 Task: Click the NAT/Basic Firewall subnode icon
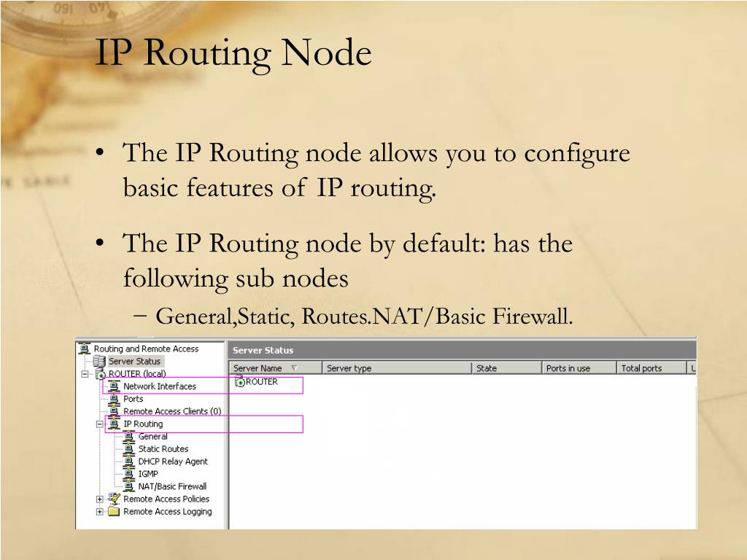point(128,486)
